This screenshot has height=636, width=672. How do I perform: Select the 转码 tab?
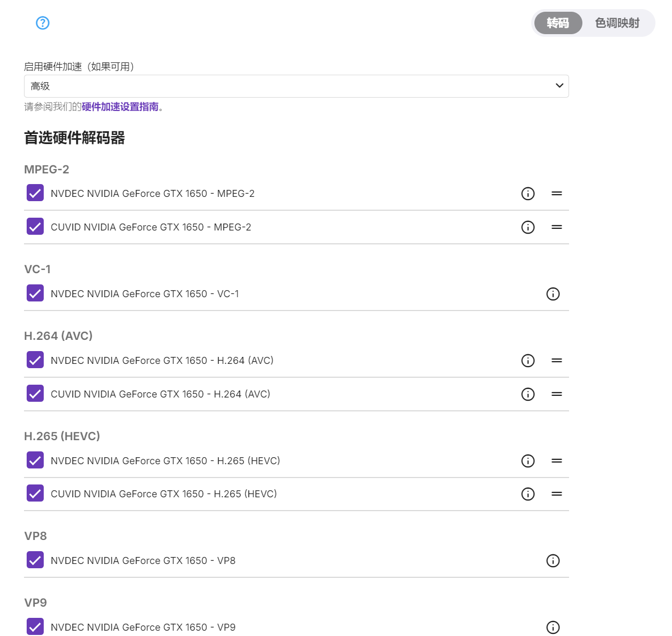pos(558,23)
